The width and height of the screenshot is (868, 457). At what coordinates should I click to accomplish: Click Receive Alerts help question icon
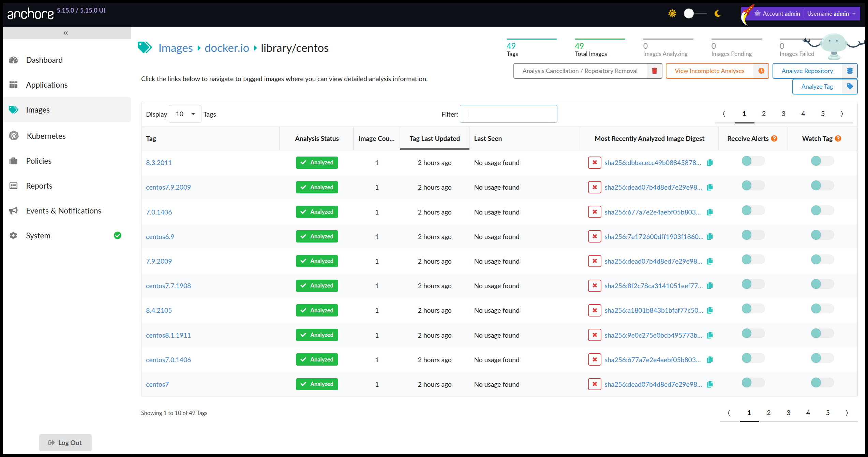[774, 138]
